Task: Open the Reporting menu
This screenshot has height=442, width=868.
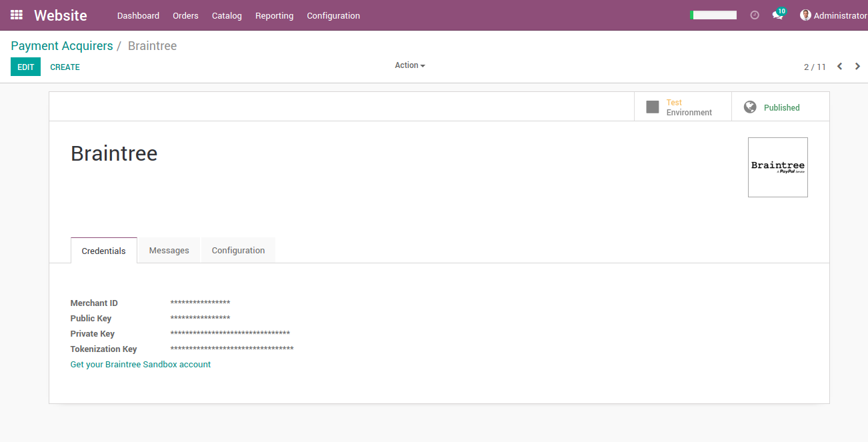Action: [x=274, y=15]
